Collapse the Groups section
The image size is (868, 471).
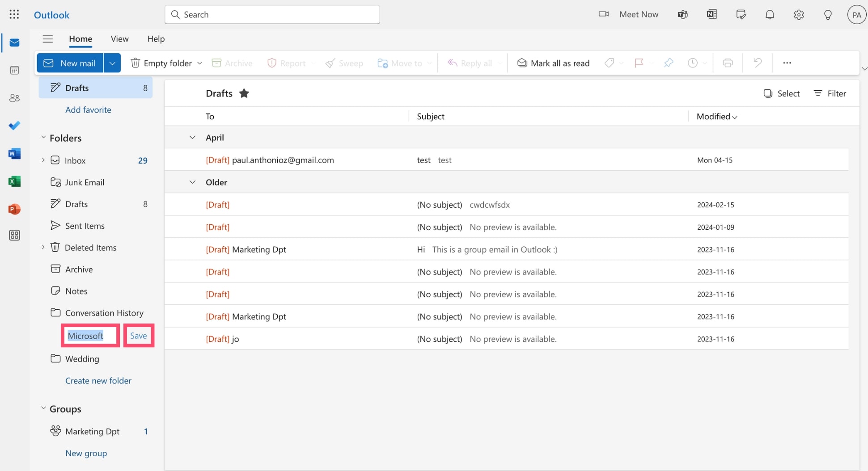coord(43,408)
